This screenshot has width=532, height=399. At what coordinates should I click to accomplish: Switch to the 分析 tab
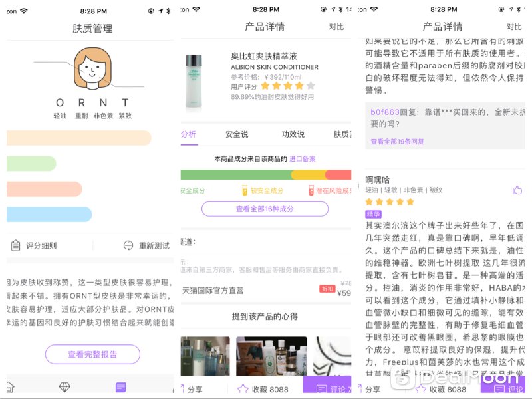coord(188,134)
